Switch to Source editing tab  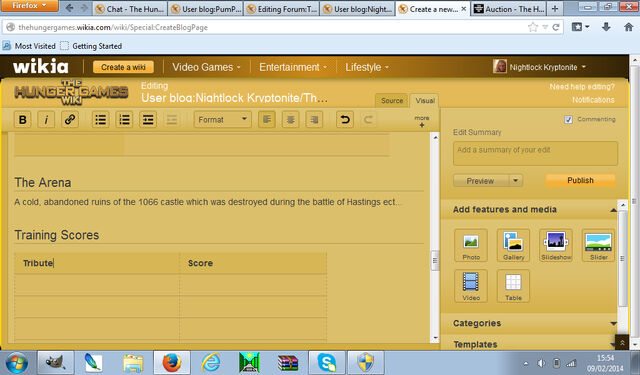coord(392,100)
